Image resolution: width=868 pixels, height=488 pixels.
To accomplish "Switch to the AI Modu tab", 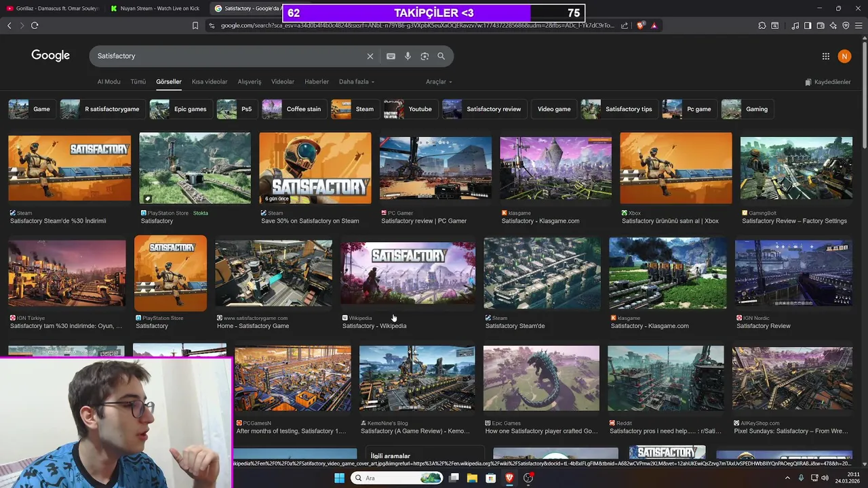I will [108, 82].
